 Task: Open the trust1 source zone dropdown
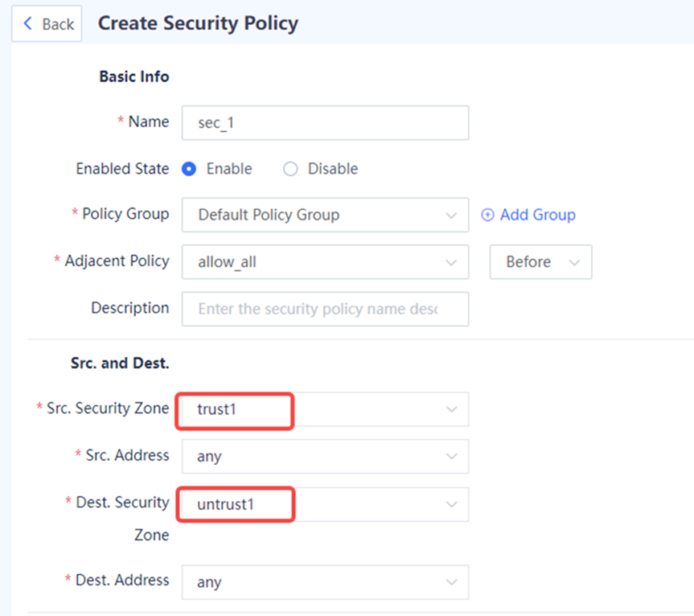[x=325, y=409]
